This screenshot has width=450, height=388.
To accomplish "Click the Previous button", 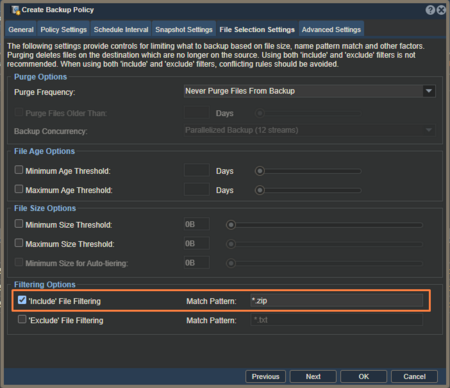I will 265,377.
